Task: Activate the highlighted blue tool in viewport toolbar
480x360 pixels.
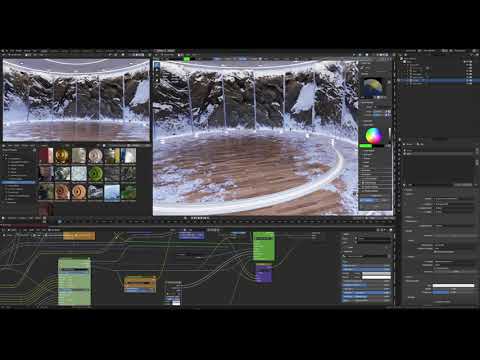Action: point(157,66)
